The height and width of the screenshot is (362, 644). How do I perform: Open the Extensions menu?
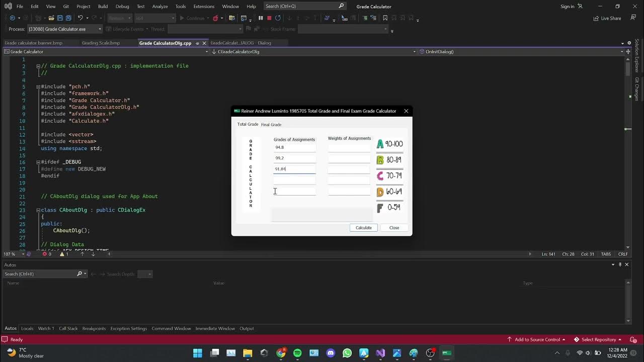204,7
